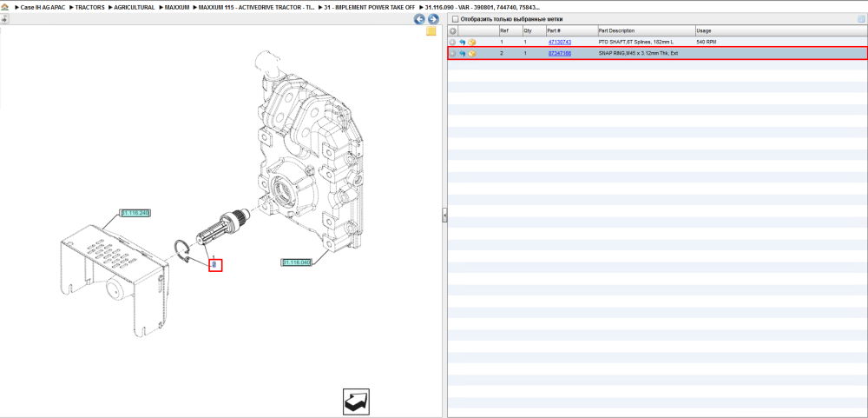This screenshot has height=418, width=868.
Task: Open MAXXUM 115 - ACTIVEDRIVE TRACTOR breadcrumb
Action: point(257,7)
